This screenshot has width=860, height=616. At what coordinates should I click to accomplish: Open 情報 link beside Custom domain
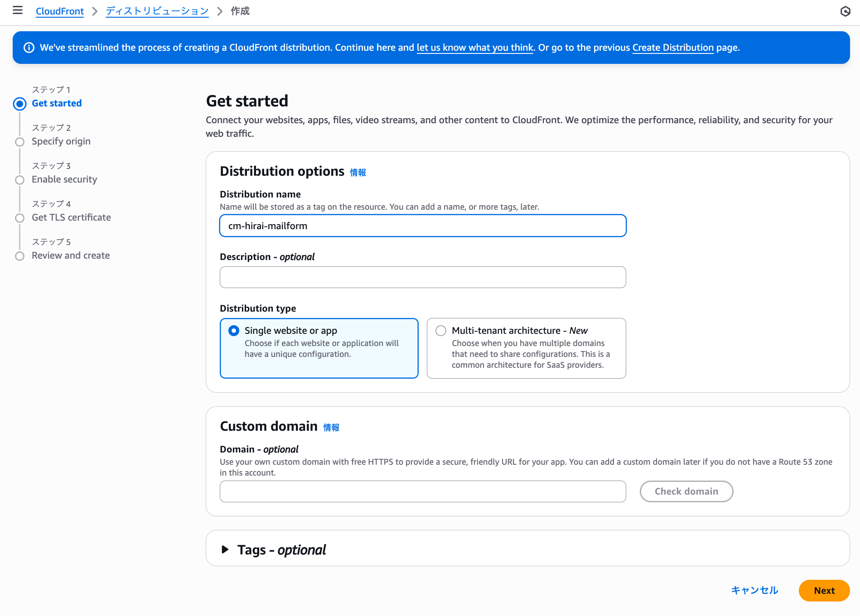pyautogui.click(x=331, y=428)
